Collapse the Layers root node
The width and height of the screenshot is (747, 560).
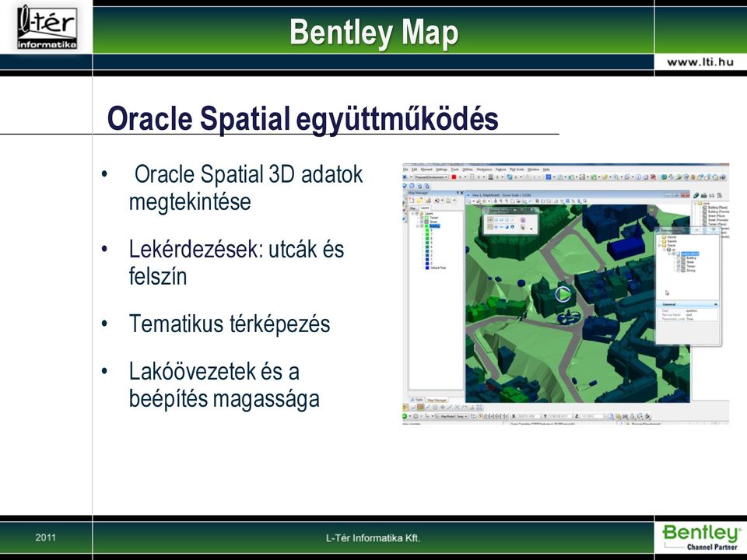point(412,214)
